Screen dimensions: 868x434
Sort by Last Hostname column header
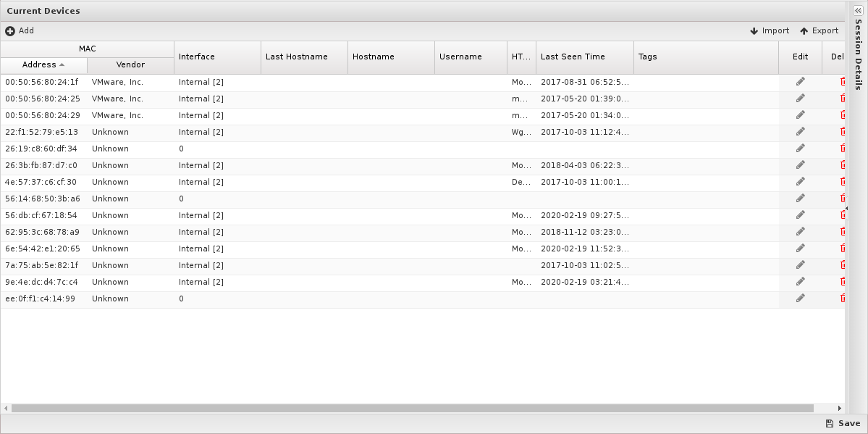point(305,57)
